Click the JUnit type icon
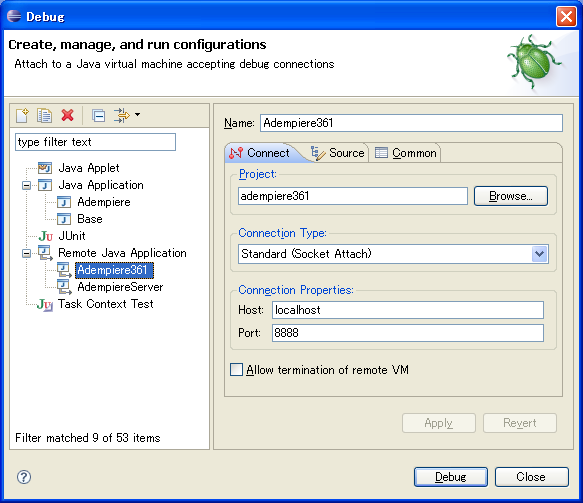Viewport: 583px width, 503px height. [45, 236]
